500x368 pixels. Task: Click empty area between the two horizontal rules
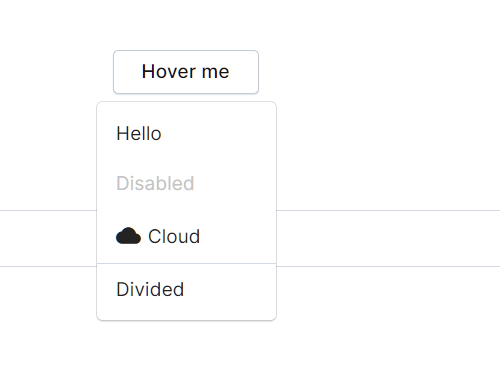pos(388,238)
